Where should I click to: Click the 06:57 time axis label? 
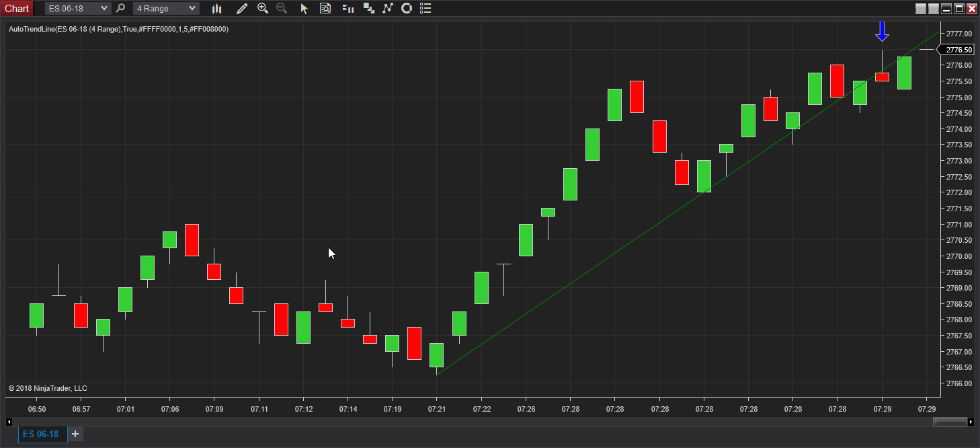[81, 409]
